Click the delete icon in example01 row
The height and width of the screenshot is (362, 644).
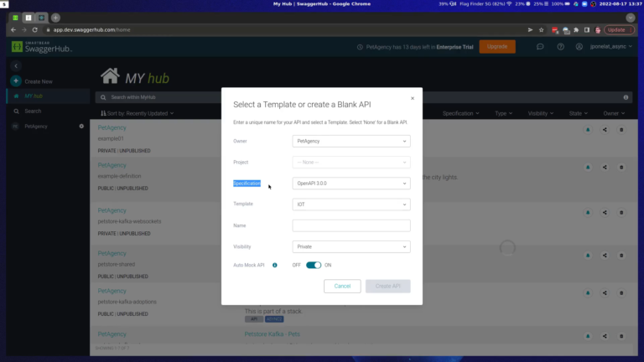click(621, 130)
